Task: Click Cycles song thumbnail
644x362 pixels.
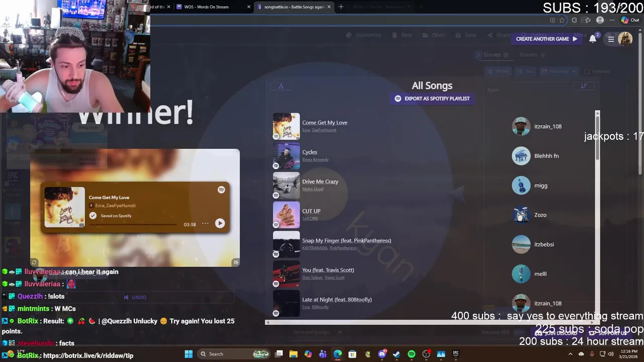Action: coord(286,156)
